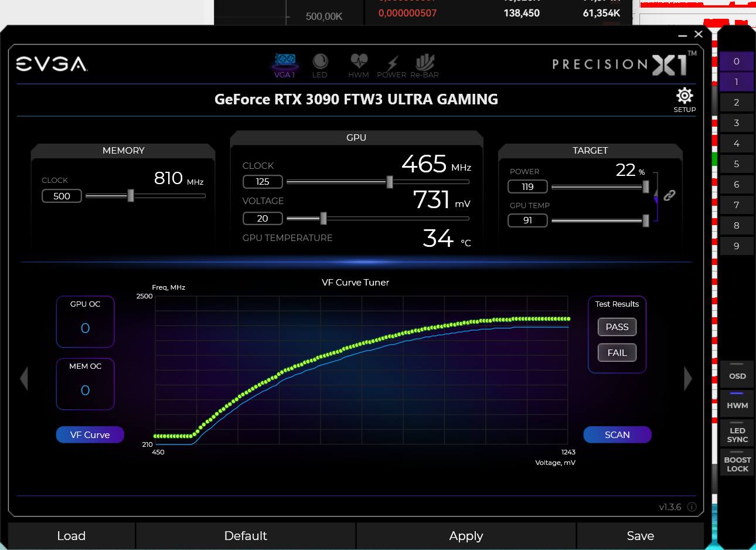Click the VF Curve button
Image resolution: width=756 pixels, height=550 pixels.
pos(90,434)
